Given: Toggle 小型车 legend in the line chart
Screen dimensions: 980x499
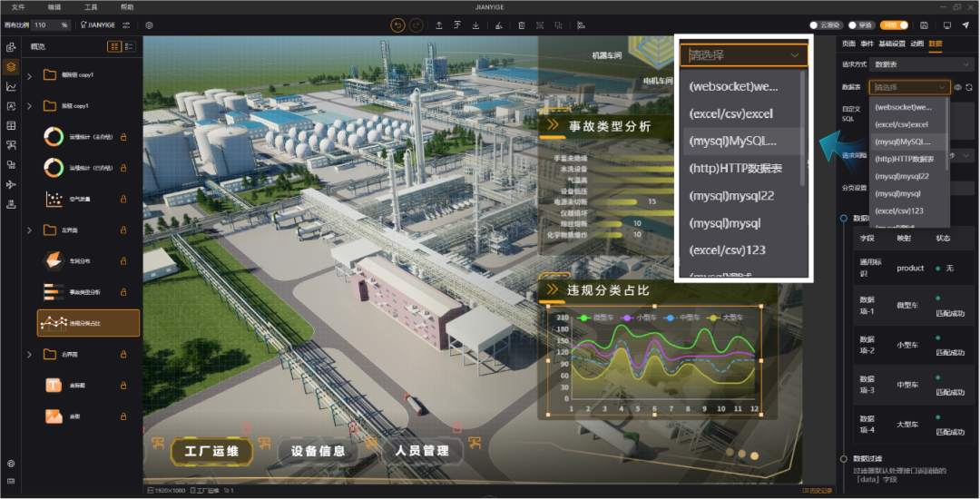Looking at the screenshot, I should pyautogui.click(x=638, y=318).
